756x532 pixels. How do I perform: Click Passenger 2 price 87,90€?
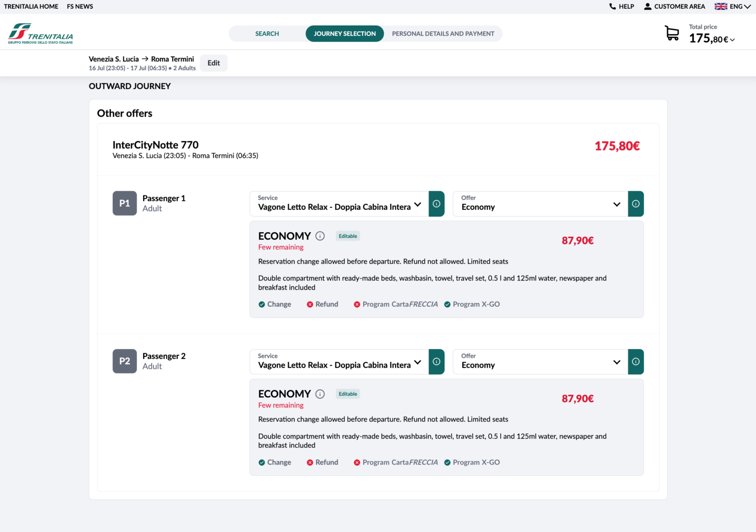pyautogui.click(x=578, y=399)
